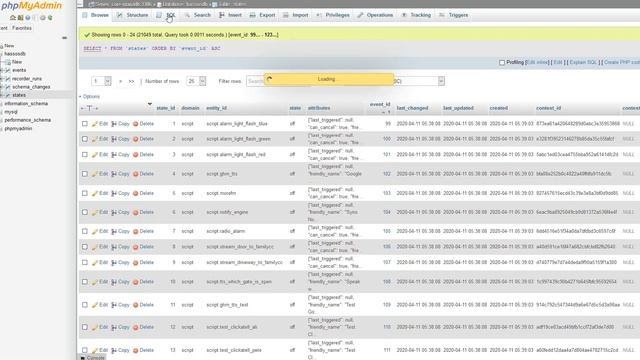Tick checkbox for state_id 10 row
Screen dimensions: 640x360
coord(84,282)
